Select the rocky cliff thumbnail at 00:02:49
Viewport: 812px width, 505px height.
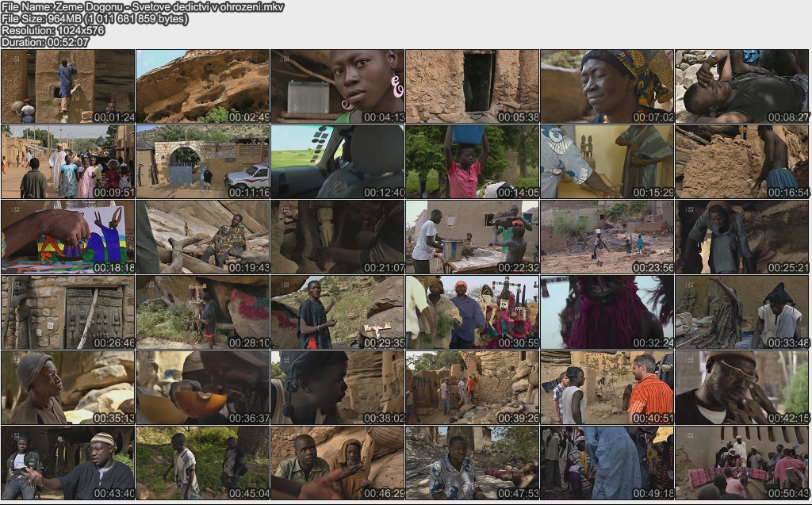(x=203, y=86)
